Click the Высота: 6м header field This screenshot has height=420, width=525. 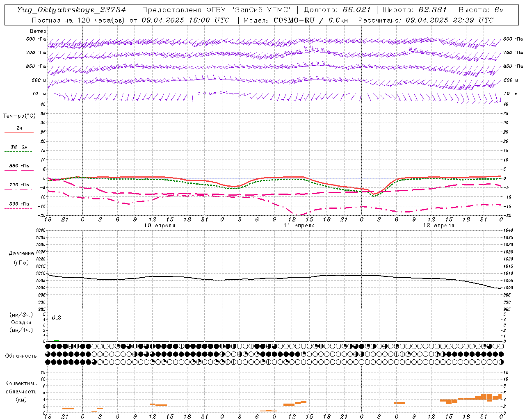(481, 10)
